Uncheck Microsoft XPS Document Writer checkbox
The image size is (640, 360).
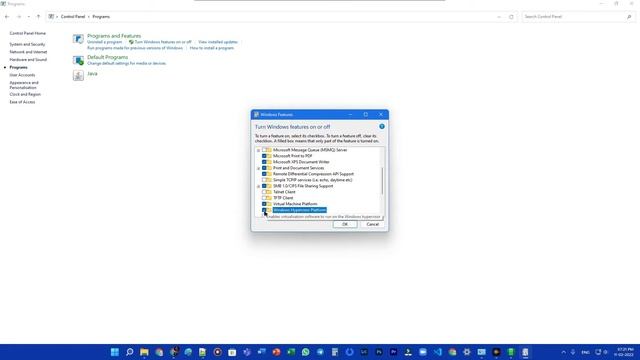point(264,162)
